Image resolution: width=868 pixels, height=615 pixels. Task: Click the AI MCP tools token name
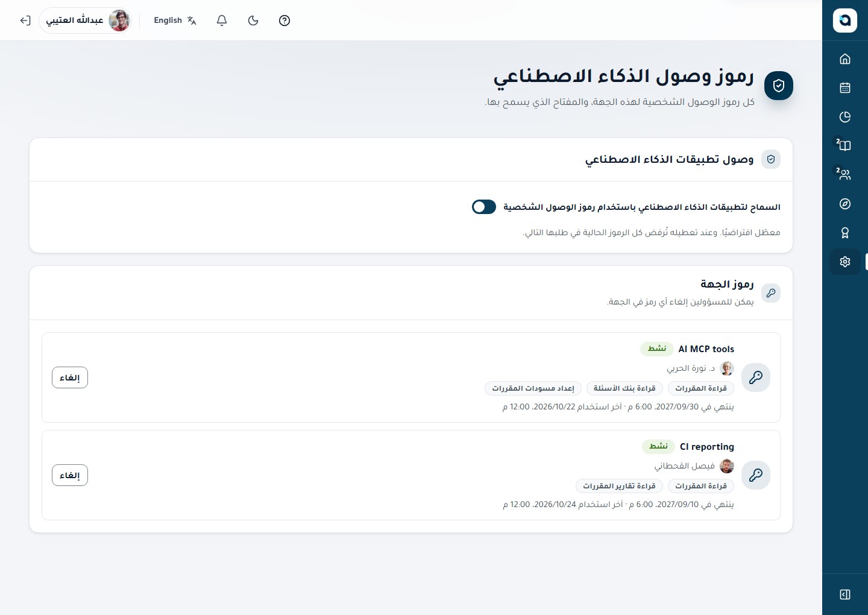tap(706, 349)
